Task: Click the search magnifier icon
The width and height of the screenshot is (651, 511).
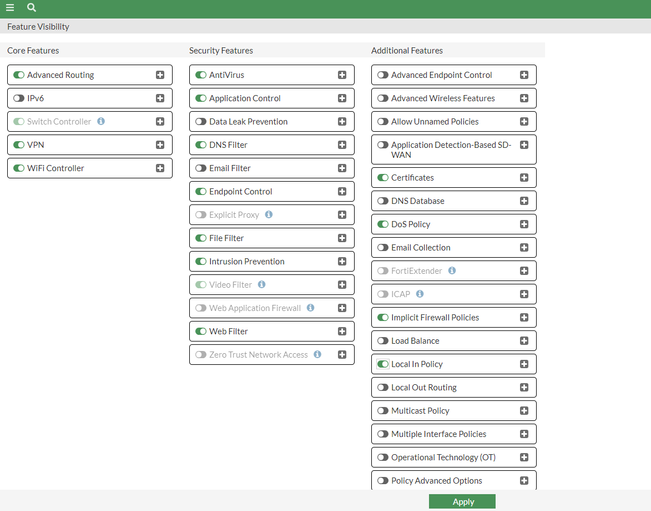Action: [x=32, y=7]
